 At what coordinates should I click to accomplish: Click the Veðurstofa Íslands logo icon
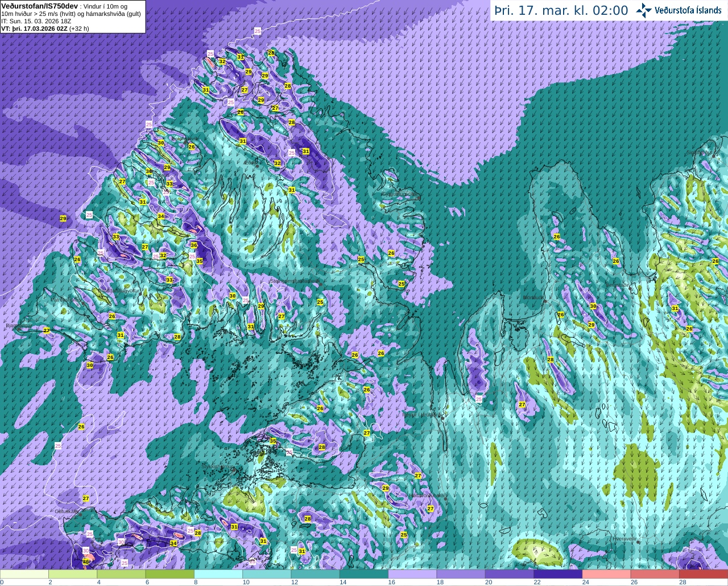(643, 10)
